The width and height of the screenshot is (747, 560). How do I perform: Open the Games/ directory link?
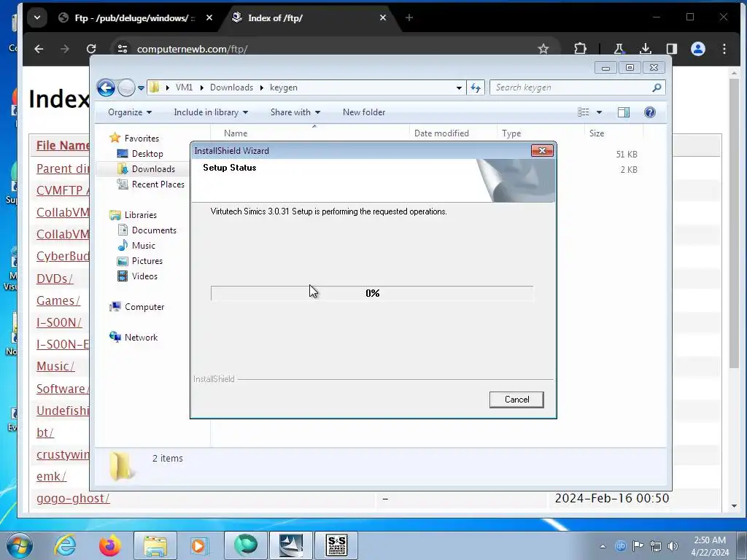(x=58, y=300)
